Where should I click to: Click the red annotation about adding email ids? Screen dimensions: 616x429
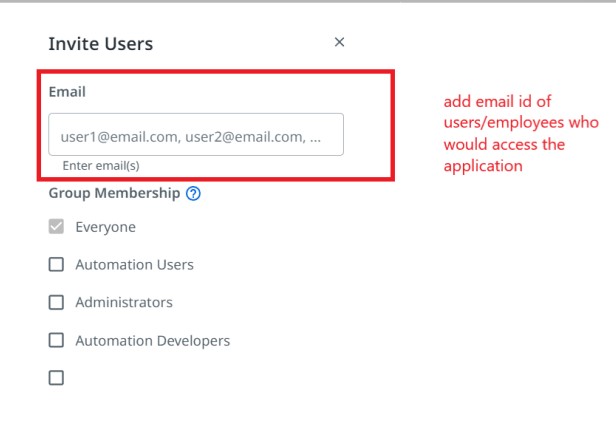(521, 134)
